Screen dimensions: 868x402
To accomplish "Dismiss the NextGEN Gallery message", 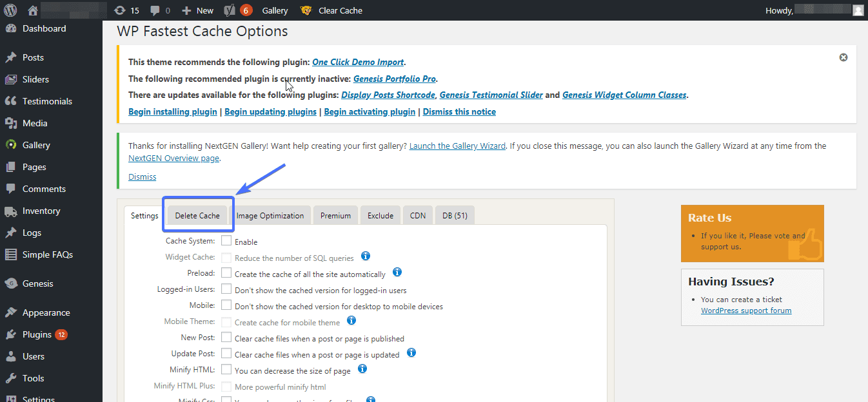I will tap(142, 177).
